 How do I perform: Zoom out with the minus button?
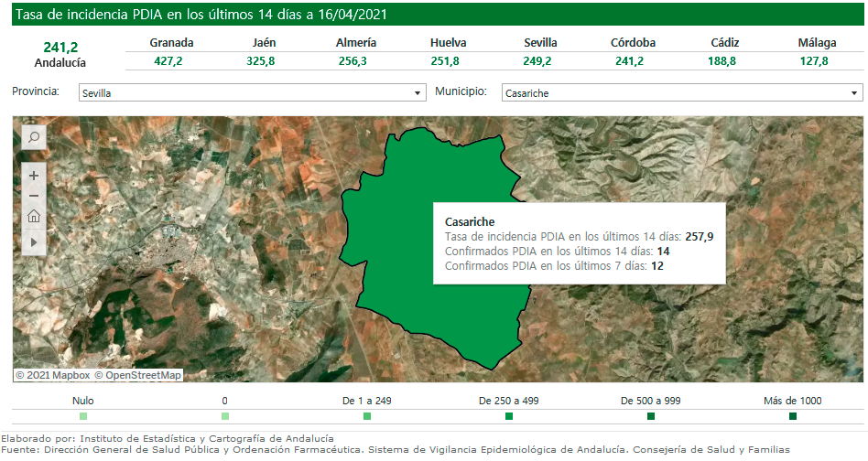click(34, 195)
